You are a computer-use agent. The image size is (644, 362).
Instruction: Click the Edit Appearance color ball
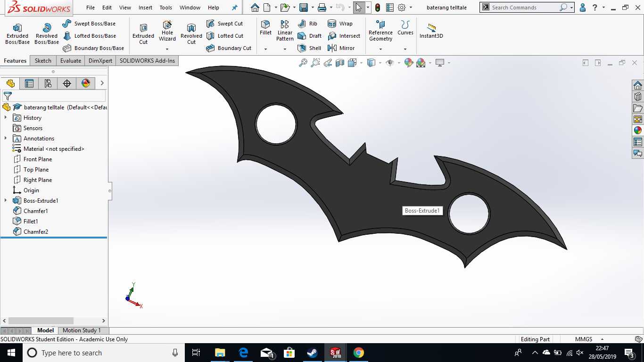(x=409, y=63)
